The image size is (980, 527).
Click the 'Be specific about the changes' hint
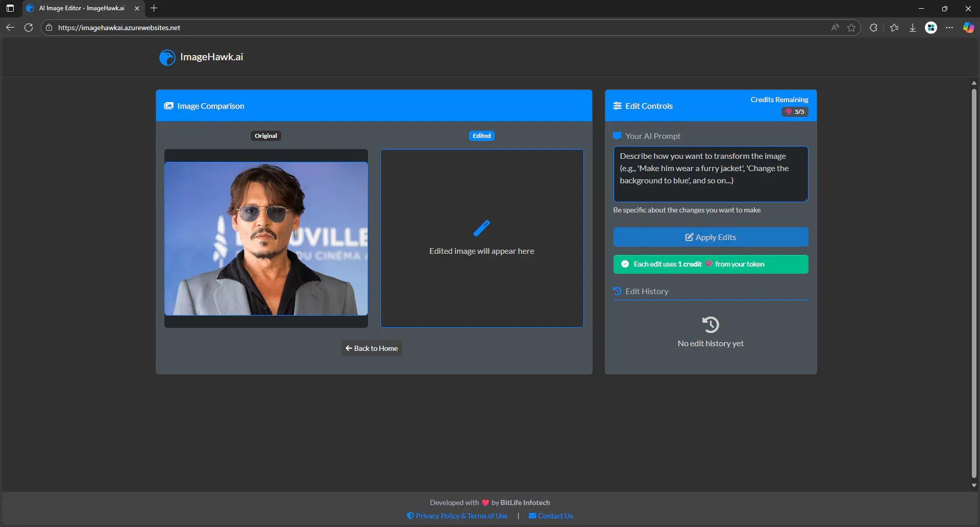pos(687,210)
